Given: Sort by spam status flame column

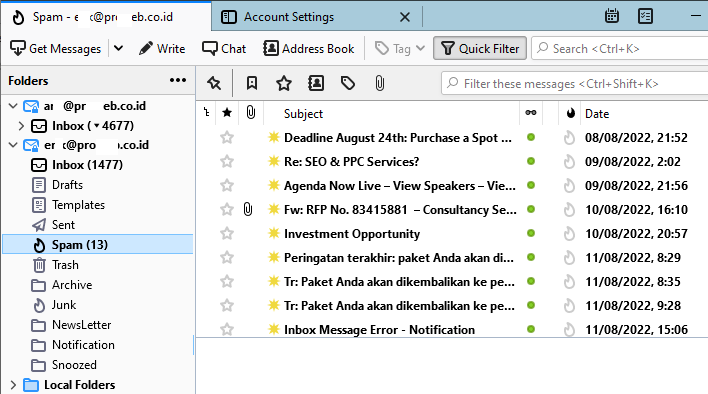Looking at the screenshot, I should click(571, 113).
